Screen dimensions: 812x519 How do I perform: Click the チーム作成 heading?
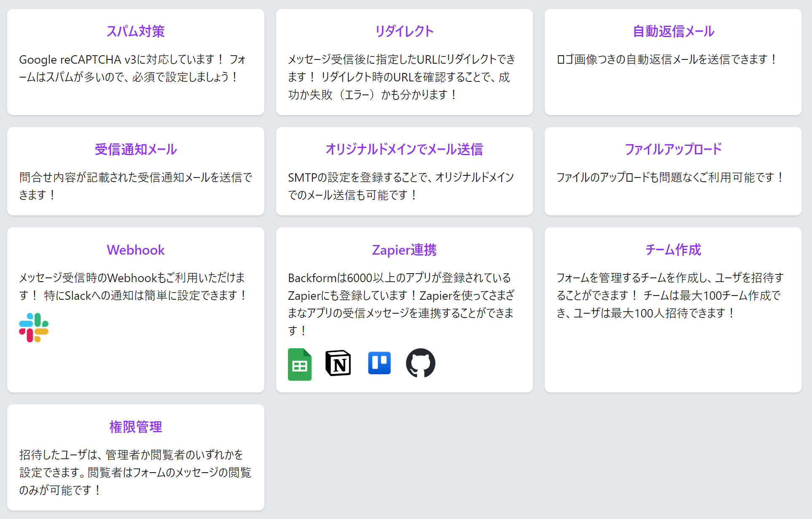673,250
